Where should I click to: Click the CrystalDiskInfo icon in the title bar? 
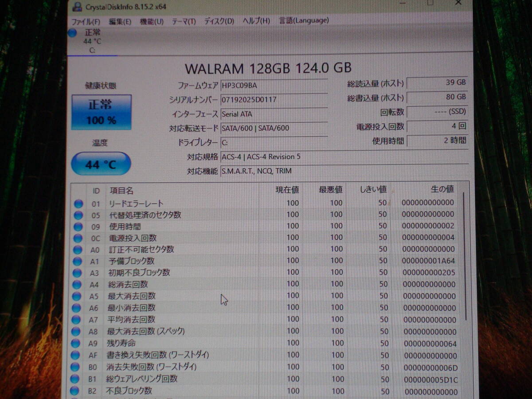tap(78, 6)
